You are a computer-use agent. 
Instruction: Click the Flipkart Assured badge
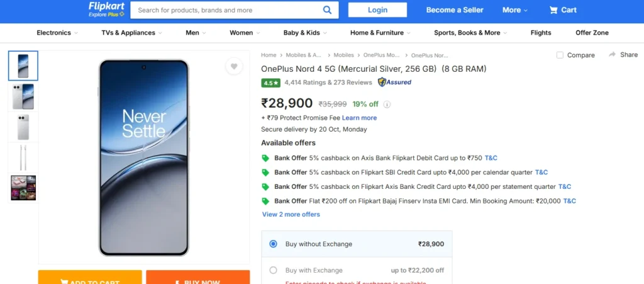click(x=395, y=82)
